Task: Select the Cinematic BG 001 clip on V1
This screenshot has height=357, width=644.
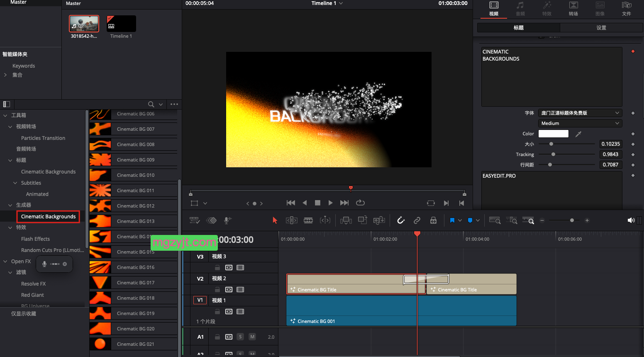Action: (x=401, y=311)
